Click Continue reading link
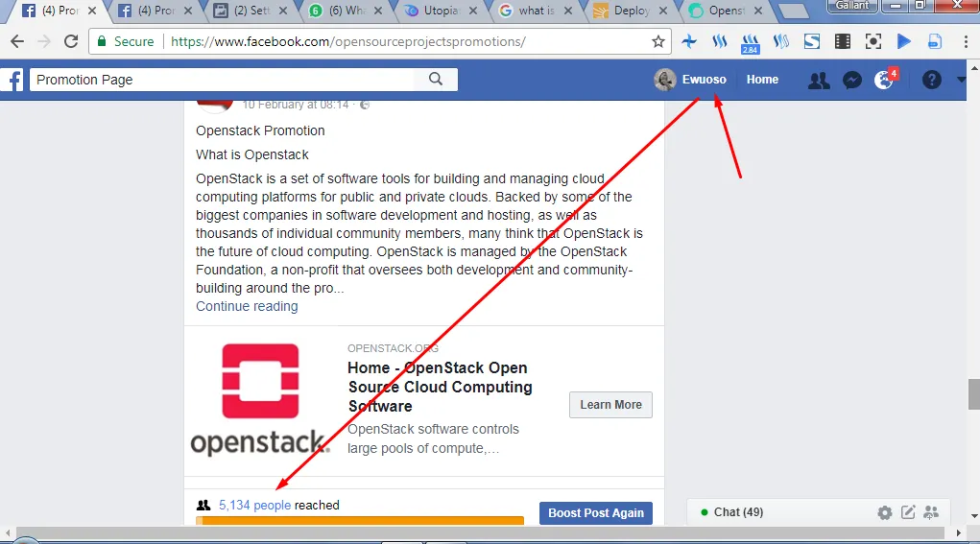980x544 pixels. 247,307
